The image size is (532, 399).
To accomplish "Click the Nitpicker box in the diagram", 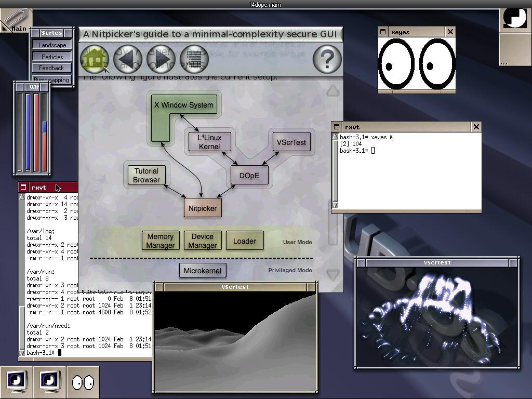I will [203, 208].
